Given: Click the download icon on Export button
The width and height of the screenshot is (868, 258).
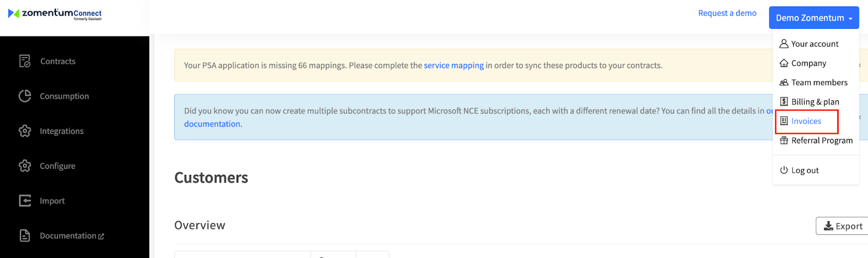Looking at the screenshot, I should point(828,226).
